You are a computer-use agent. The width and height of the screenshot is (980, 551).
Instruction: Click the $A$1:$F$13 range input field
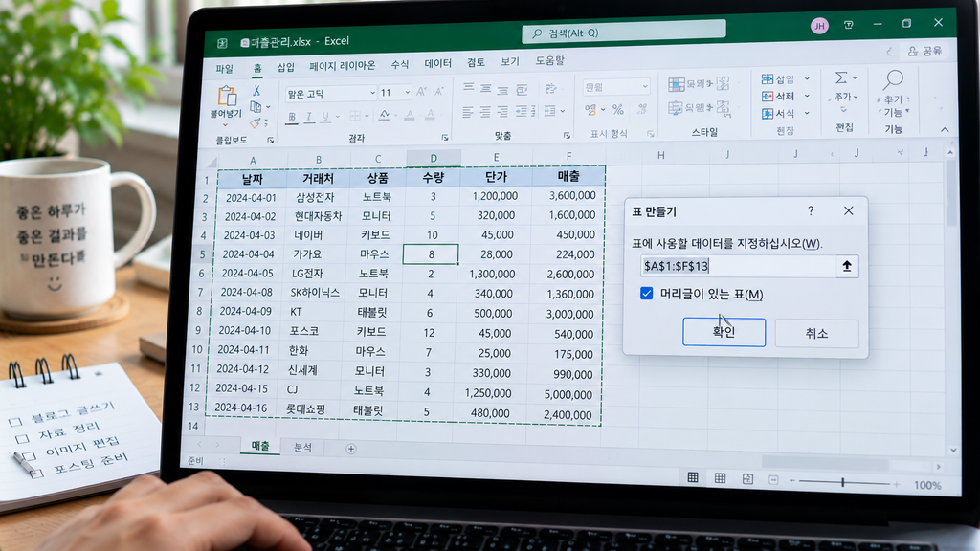coord(738,266)
